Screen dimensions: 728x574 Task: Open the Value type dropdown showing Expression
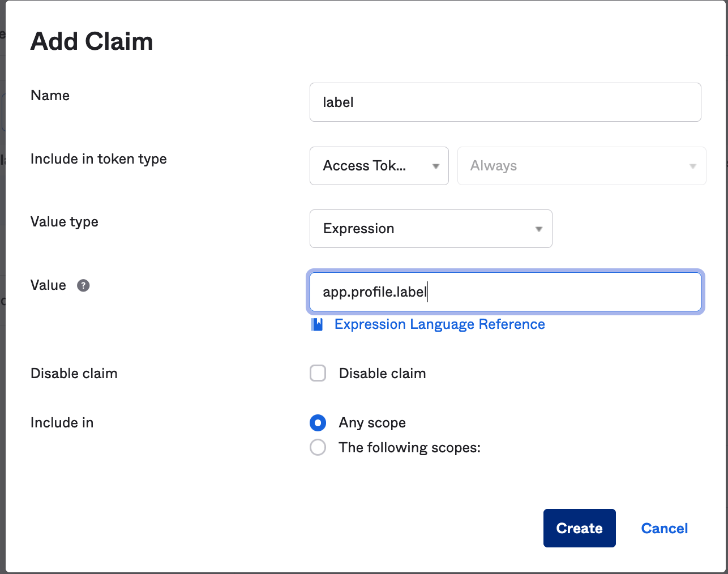click(430, 229)
